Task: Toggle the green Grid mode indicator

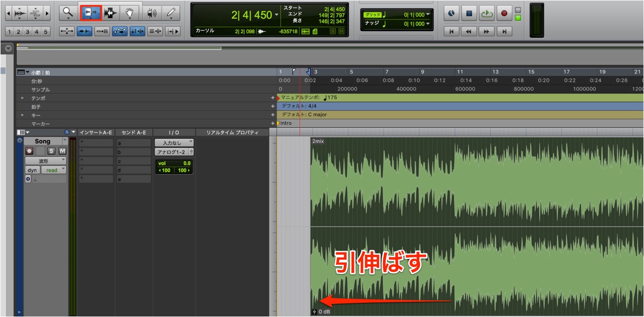Action: [x=374, y=15]
